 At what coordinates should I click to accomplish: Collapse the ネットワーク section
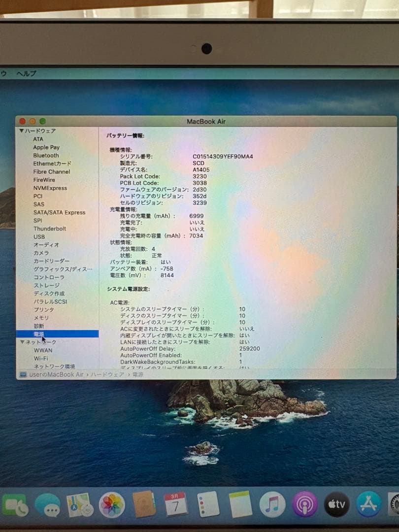coord(22,342)
